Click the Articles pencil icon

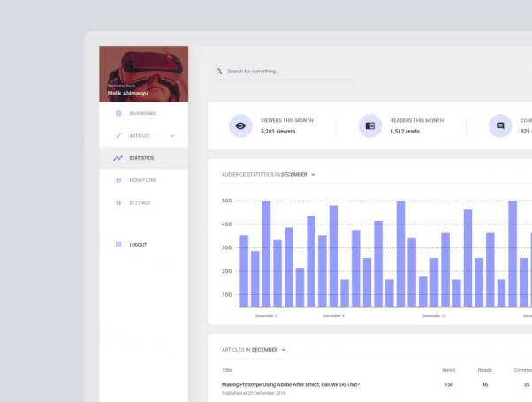pyautogui.click(x=118, y=136)
